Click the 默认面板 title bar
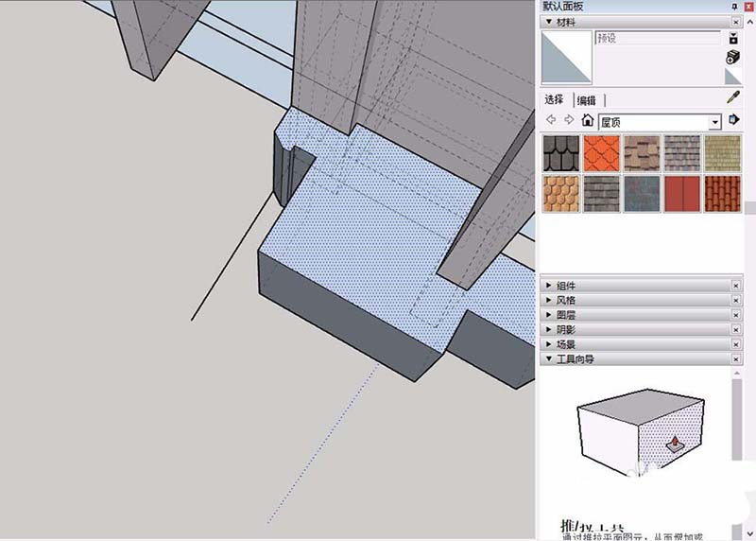The image size is (756, 541). pyautogui.click(x=634, y=7)
